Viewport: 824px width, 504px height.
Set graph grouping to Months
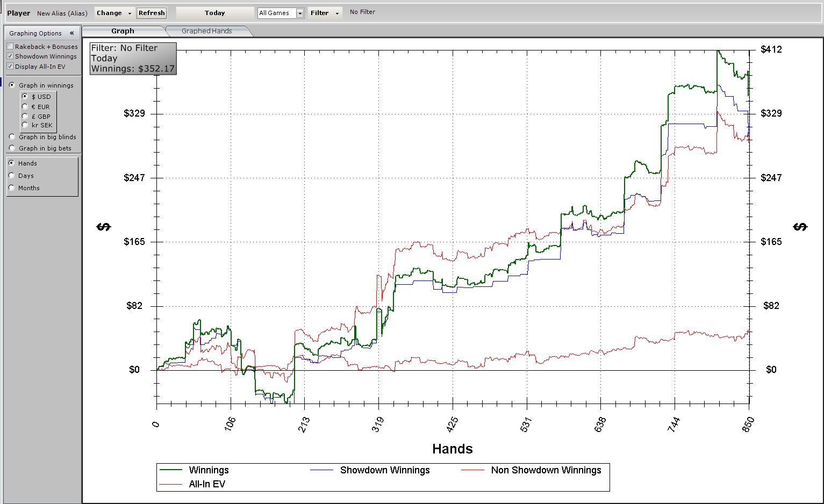12,188
